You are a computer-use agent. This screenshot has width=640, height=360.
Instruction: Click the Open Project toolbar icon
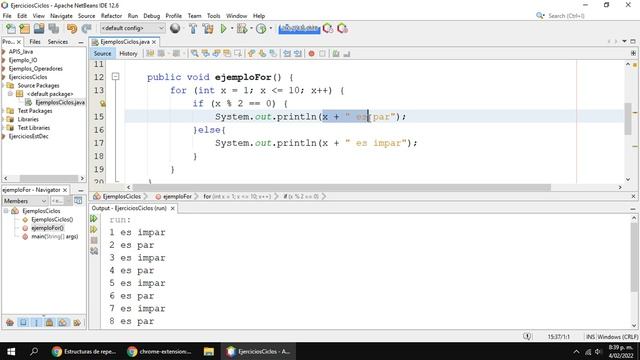point(39,29)
